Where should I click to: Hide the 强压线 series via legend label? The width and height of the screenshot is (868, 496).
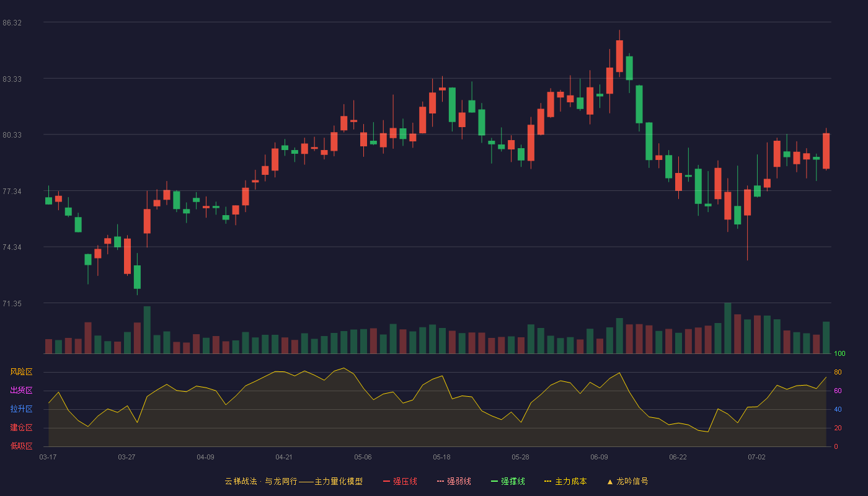pos(405,481)
